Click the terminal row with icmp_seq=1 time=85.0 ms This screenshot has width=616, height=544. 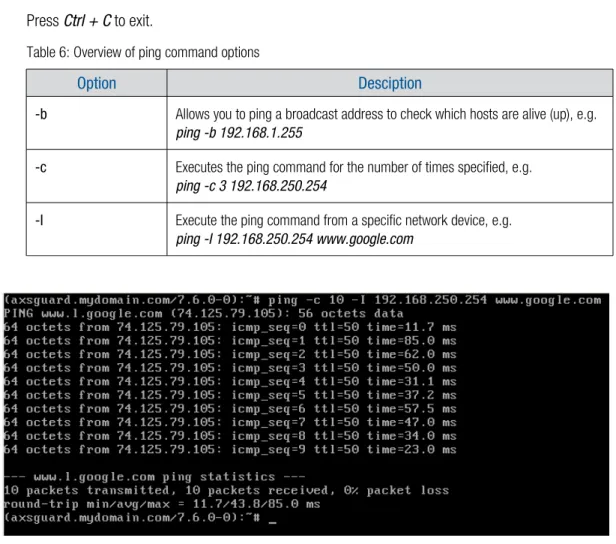[230, 341]
